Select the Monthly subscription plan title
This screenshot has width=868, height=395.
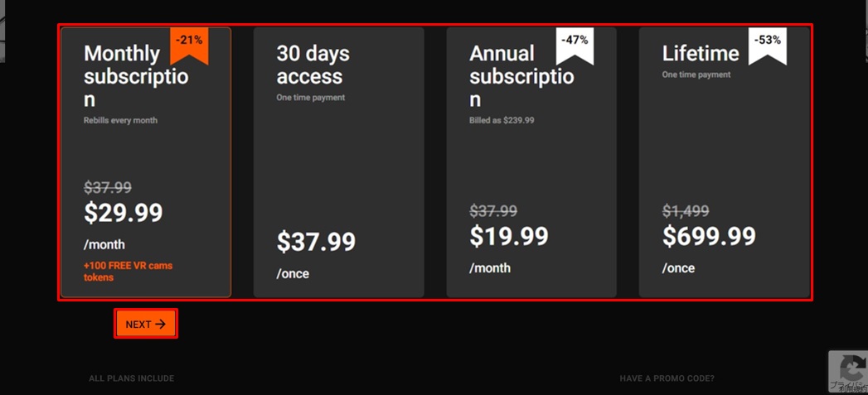pos(135,76)
